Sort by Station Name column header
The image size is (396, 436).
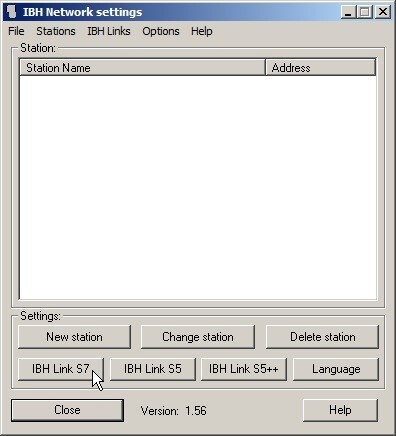click(142, 68)
